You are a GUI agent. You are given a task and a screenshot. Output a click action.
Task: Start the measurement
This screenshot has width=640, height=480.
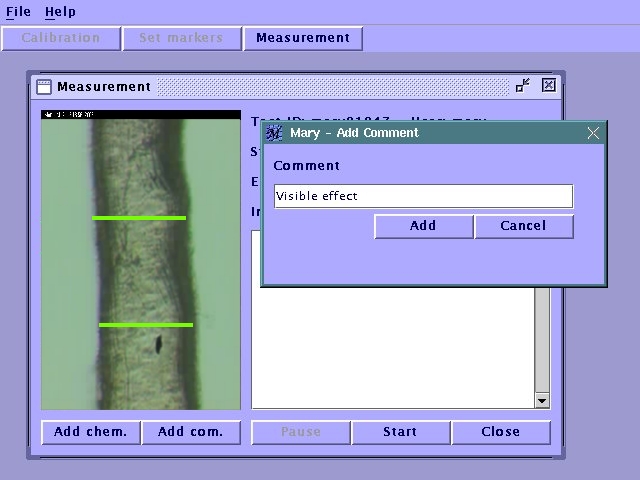pos(400,432)
